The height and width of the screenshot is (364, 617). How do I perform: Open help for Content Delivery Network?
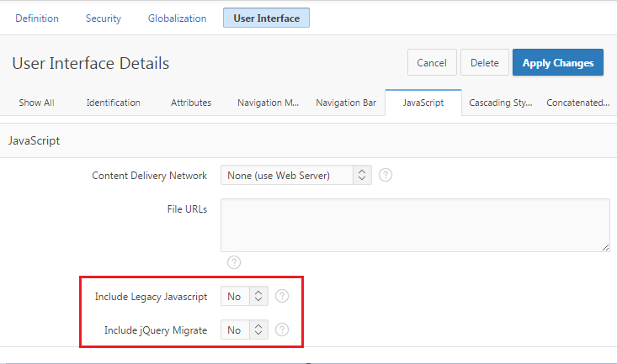tap(386, 176)
